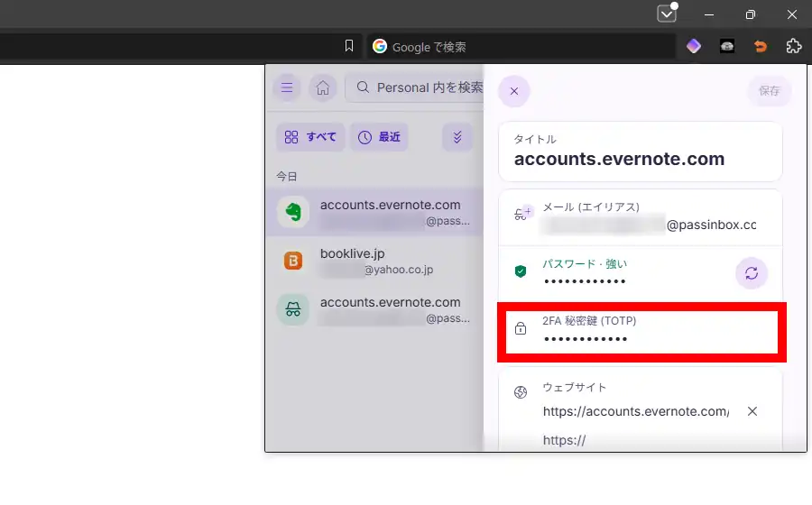
Task: Select the first accounts.evernote.com entry
Action: pyautogui.click(x=374, y=212)
